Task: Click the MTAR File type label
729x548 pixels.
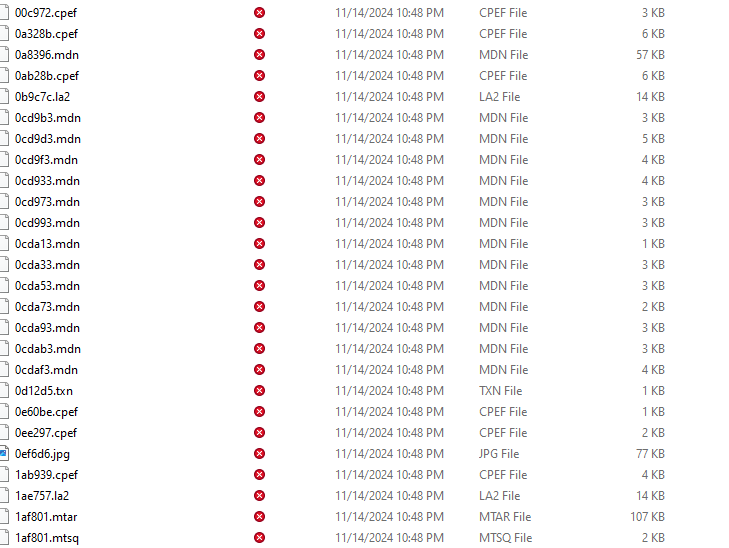Action: click(505, 517)
